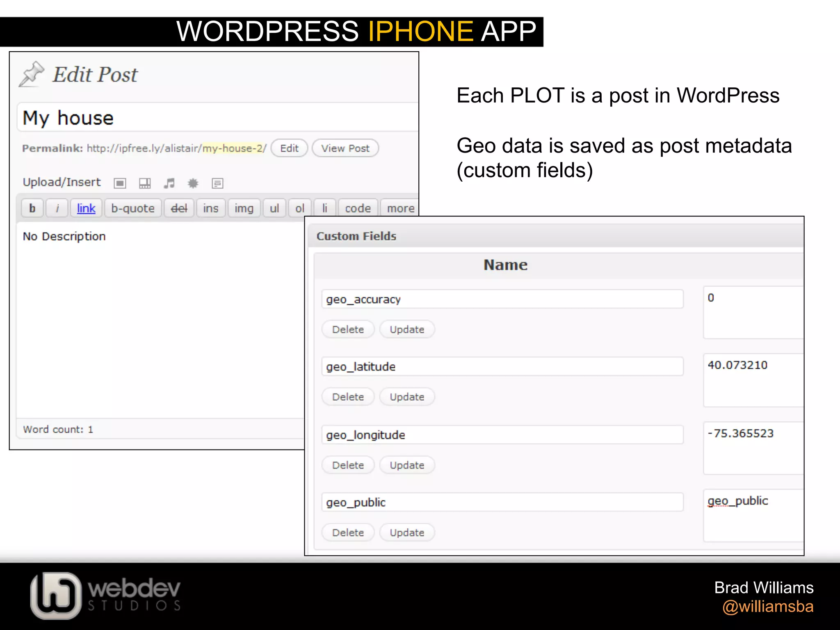Delete the geo_accuracy custom field
Screen dimensions: 840x630
coord(348,329)
